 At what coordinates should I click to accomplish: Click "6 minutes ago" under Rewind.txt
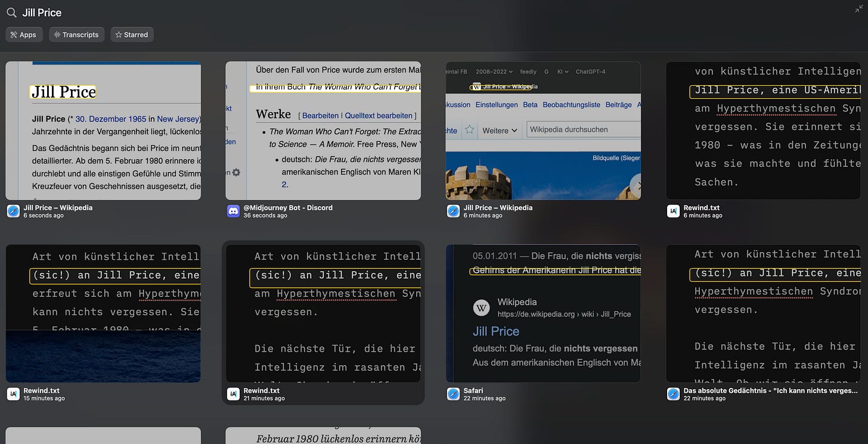click(703, 215)
